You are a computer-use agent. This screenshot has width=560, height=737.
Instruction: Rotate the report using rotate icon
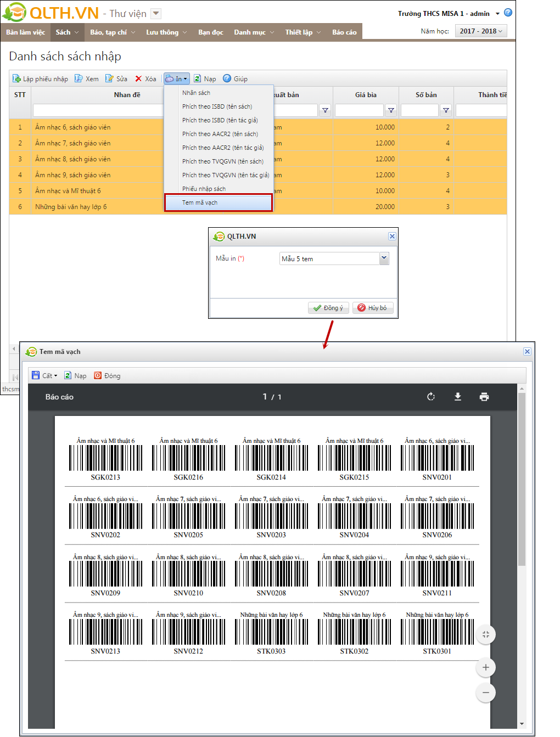pyautogui.click(x=431, y=397)
